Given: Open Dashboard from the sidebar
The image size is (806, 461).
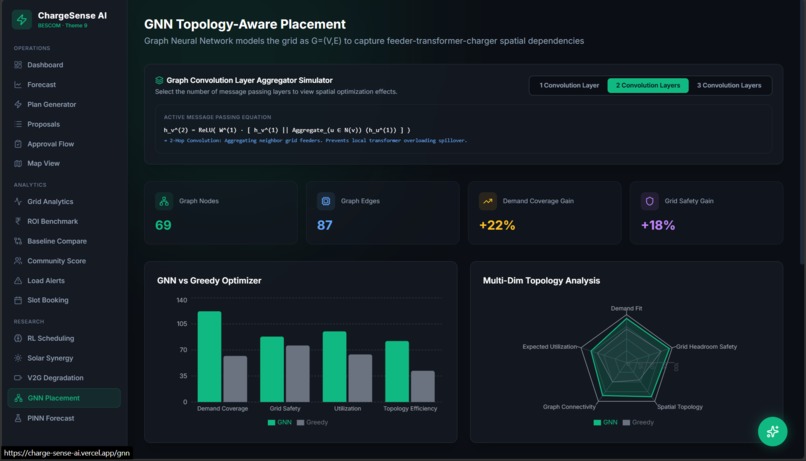Looking at the screenshot, I should tap(64, 65).
